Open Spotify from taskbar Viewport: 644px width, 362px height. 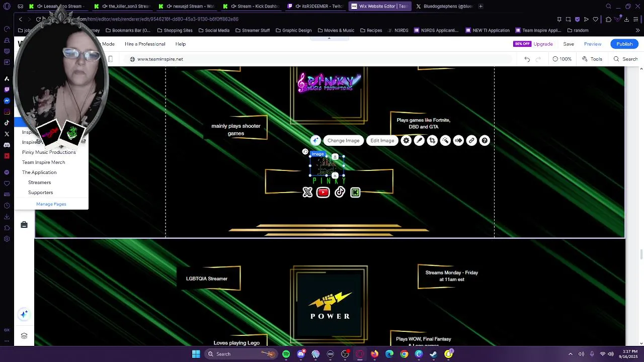point(286,354)
